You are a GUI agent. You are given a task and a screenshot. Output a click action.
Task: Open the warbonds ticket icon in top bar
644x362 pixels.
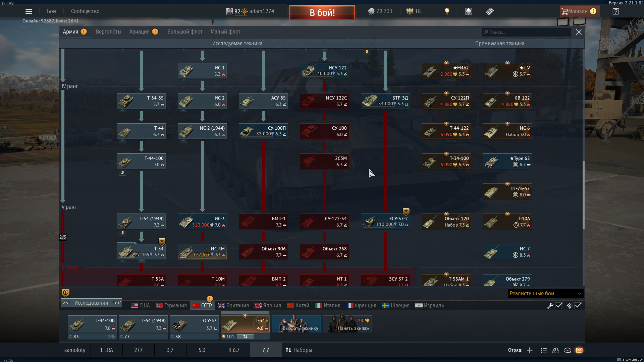[490, 11]
